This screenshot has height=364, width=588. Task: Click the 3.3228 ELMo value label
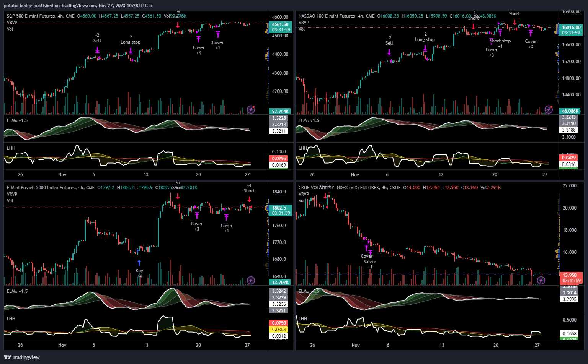coord(279,118)
